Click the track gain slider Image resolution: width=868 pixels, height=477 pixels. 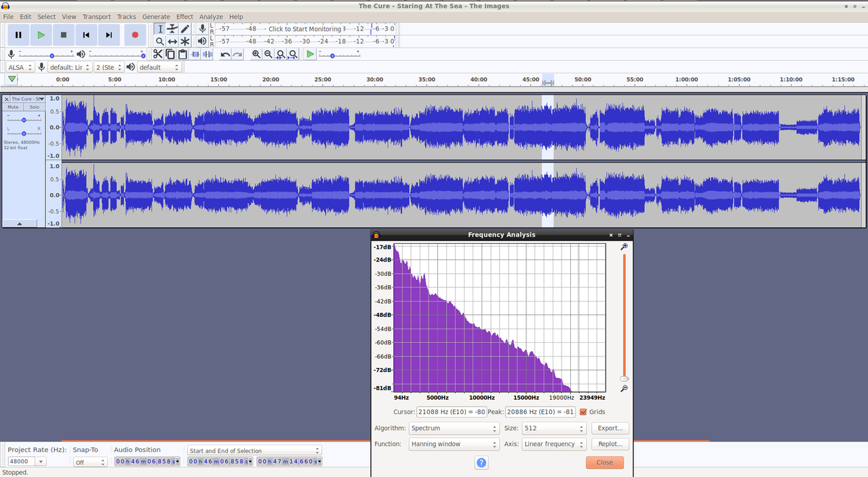click(x=24, y=119)
